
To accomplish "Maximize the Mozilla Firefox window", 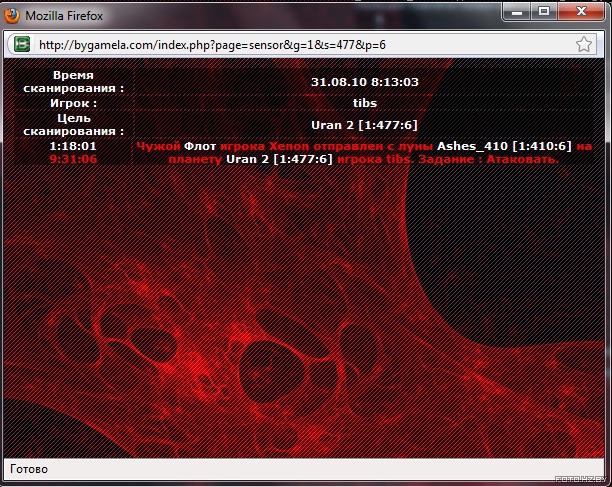I will [544, 12].
